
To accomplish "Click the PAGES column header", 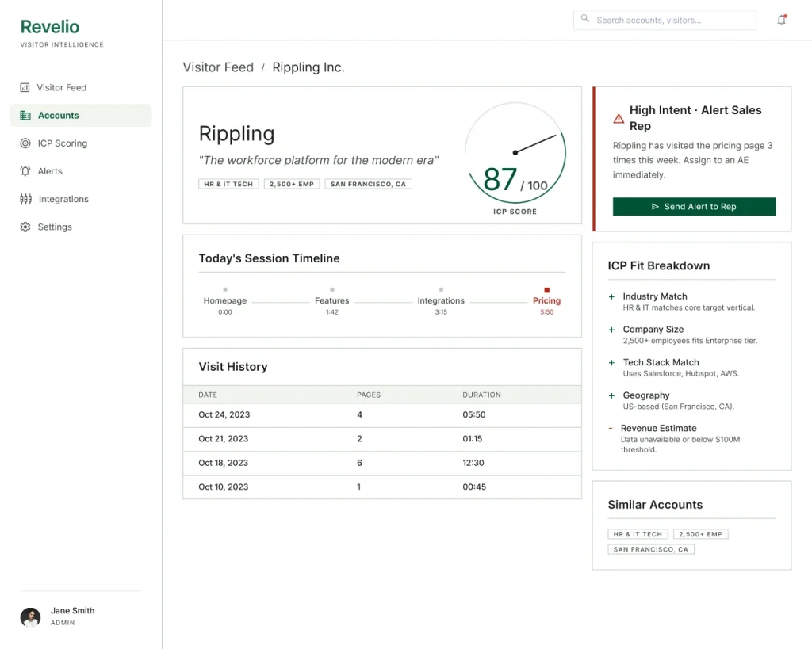I will click(369, 395).
